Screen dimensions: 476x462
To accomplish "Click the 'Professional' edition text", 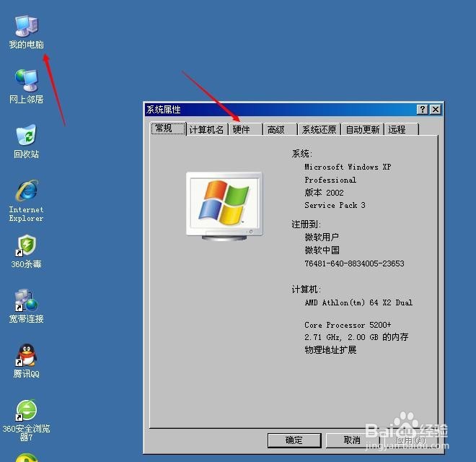I will point(330,180).
